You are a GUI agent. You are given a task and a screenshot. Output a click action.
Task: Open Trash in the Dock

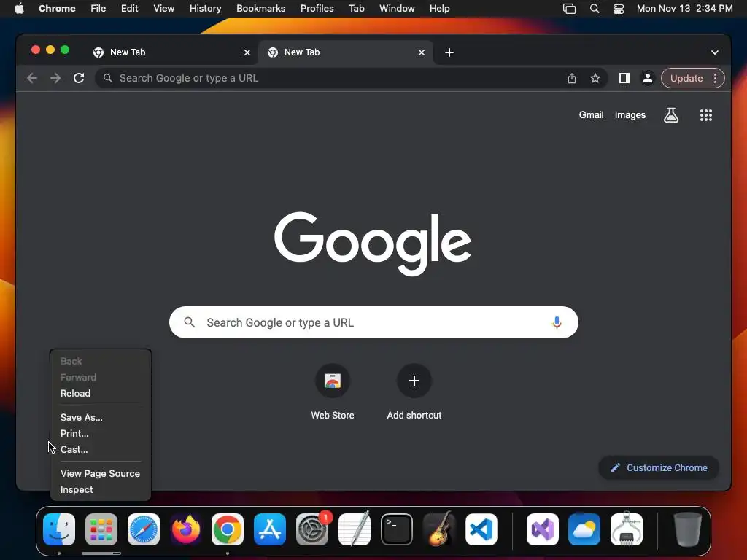[687, 529]
